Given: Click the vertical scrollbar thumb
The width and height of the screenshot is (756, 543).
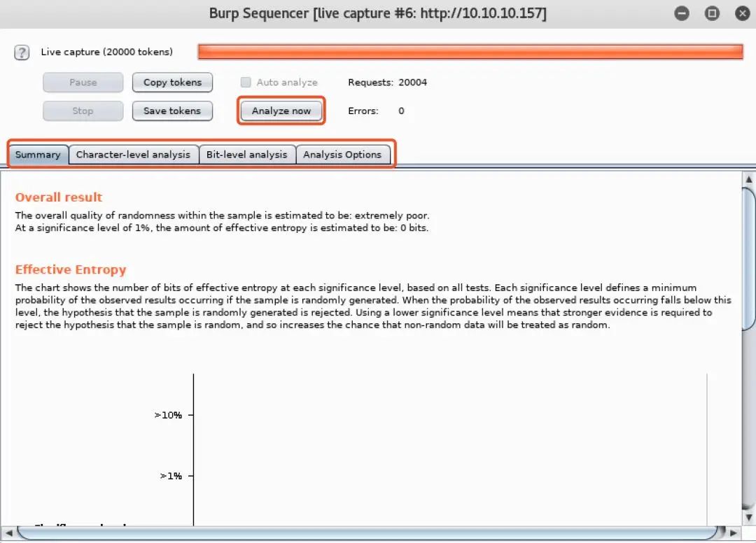Looking at the screenshot, I should 749,259.
